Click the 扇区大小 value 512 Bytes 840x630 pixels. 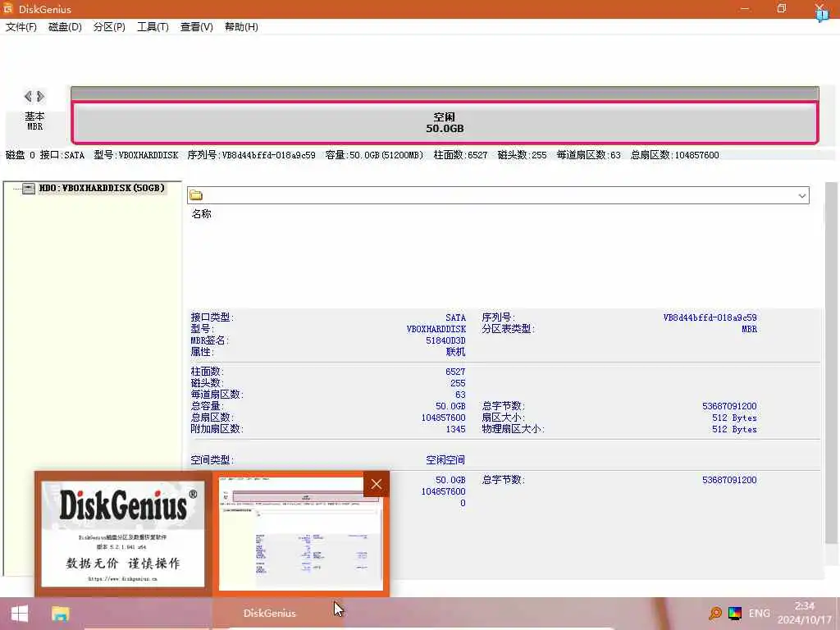coord(734,418)
